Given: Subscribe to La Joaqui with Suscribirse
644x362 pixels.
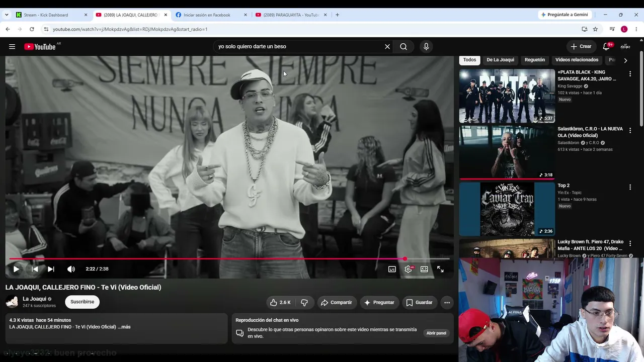Looking at the screenshot, I should tap(83, 302).
